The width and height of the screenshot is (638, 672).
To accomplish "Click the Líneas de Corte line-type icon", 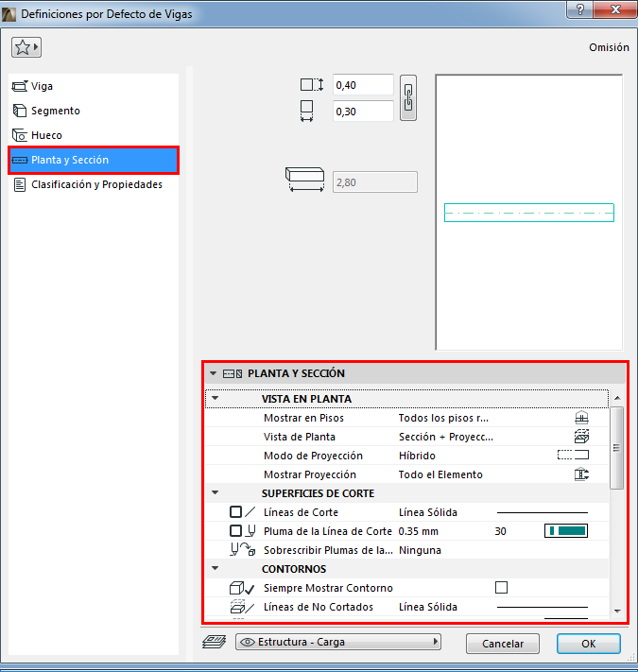I will 250,511.
